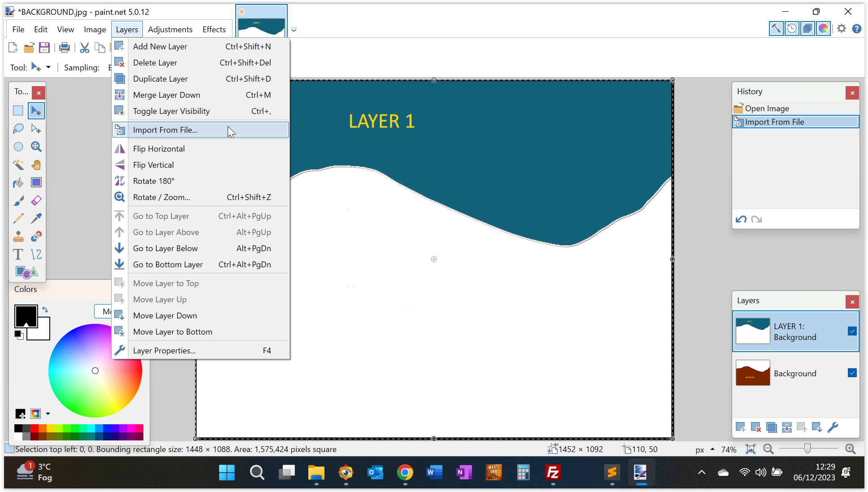Open the Effects menu

(214, 29)
